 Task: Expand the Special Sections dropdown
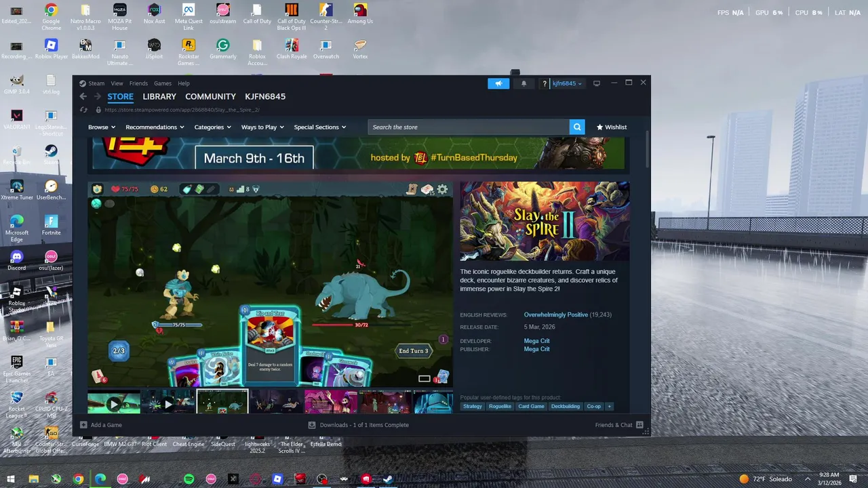(x=320, y=127)
